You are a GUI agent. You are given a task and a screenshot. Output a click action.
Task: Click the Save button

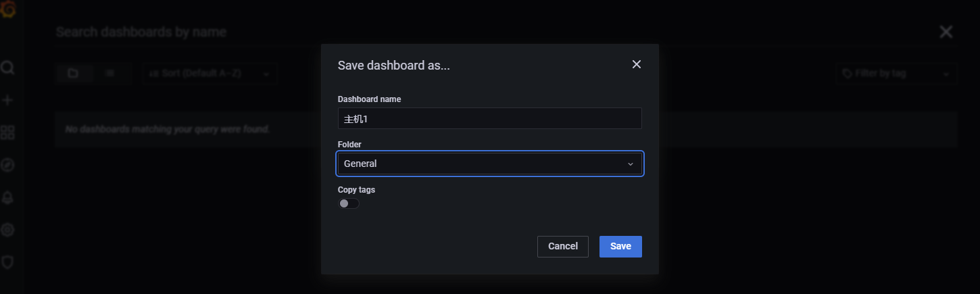coord(620,247)
